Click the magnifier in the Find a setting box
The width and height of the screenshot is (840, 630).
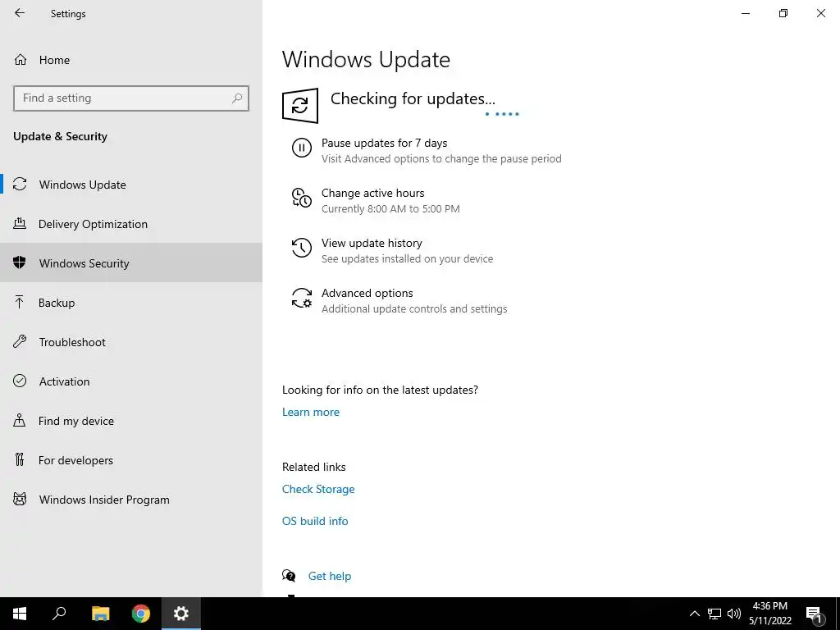tap(237, 98)
